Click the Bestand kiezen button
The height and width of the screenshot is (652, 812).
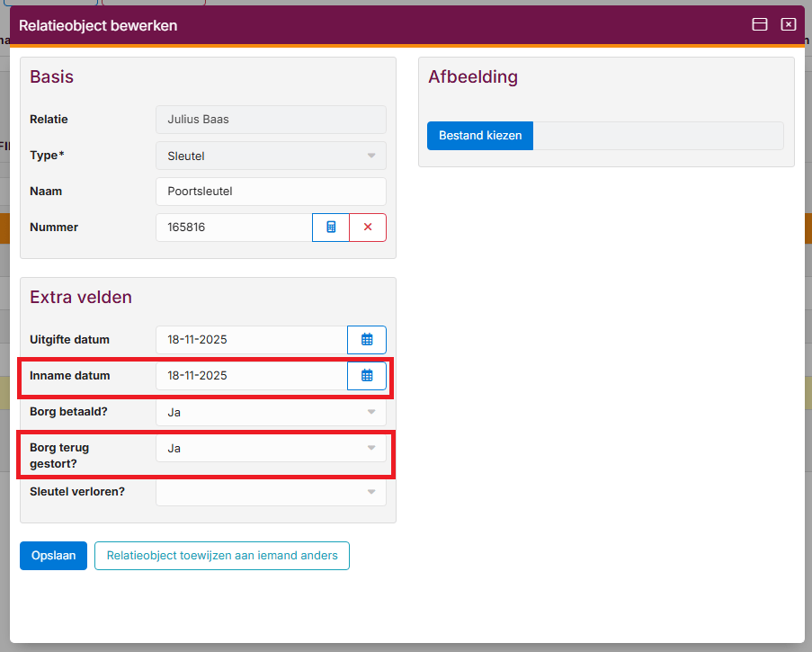[480, 136]
